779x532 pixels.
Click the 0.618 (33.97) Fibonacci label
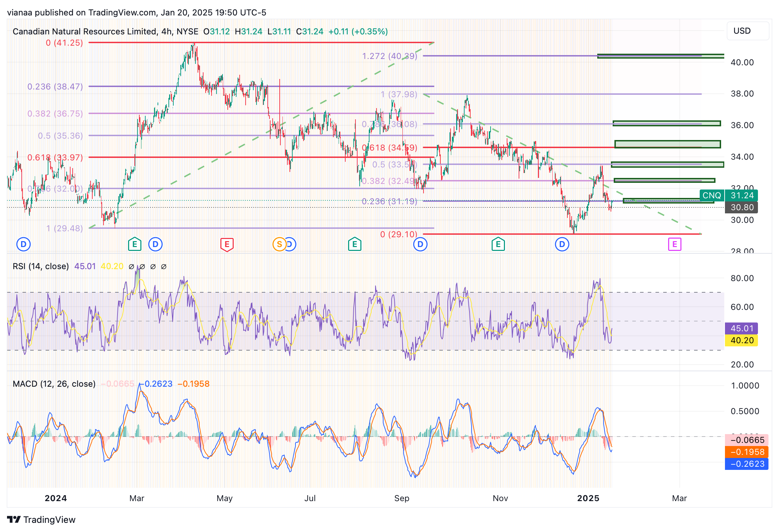[55, 158]
